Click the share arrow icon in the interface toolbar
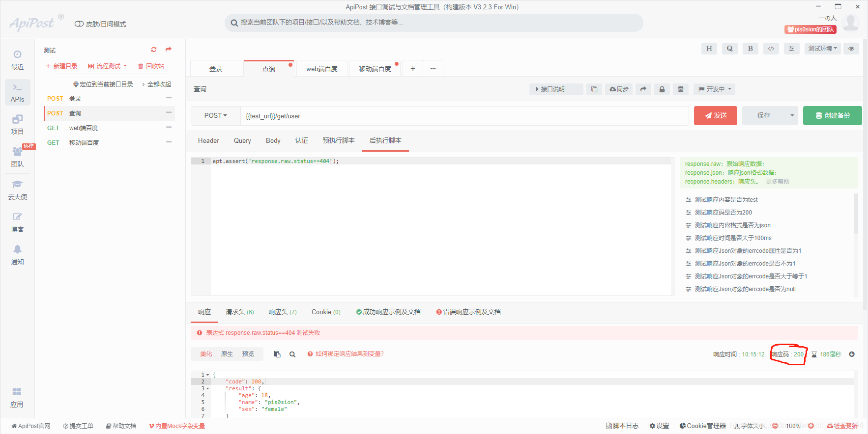Viewport: 868px width, 434px height. click(x=643, y=89)
